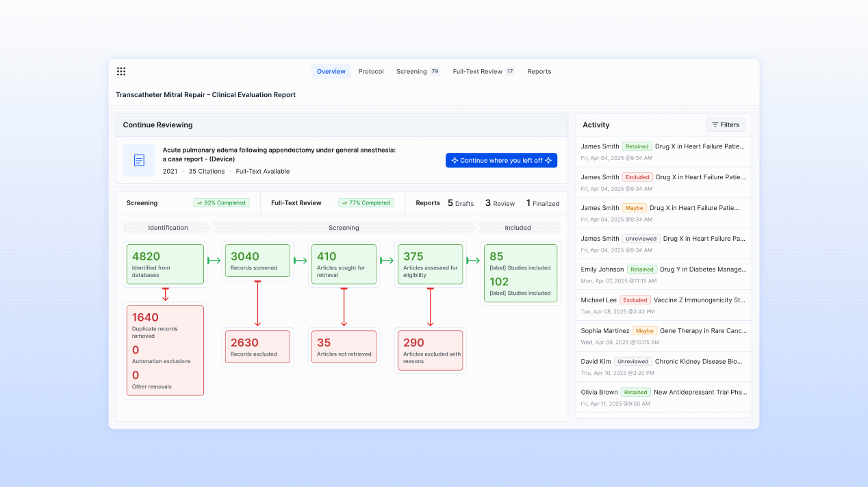Open James Smith's Retained activity entry
868x487 pixels.
(x=663, y=152)
